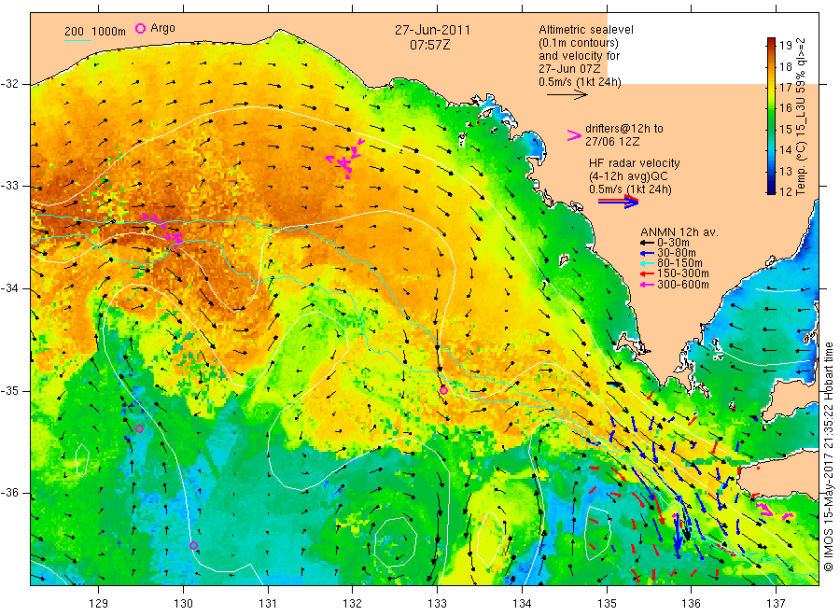Click the magenta Argo circle symbol in legend

click(140, 28)
